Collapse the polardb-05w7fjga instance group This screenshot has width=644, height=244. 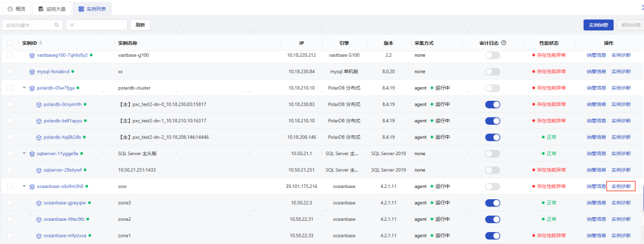(x=24, y=88)
